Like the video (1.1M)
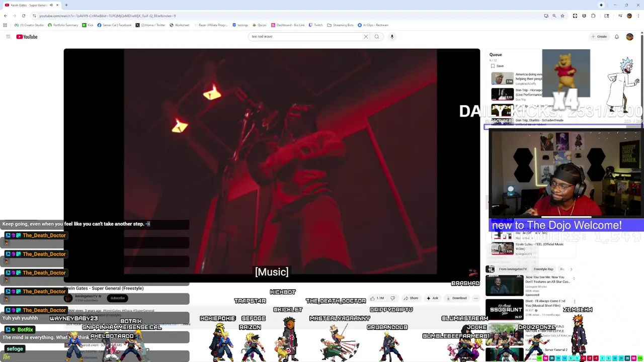The height and width of the screenshot is (362, 644). click(x=377, y=298)
